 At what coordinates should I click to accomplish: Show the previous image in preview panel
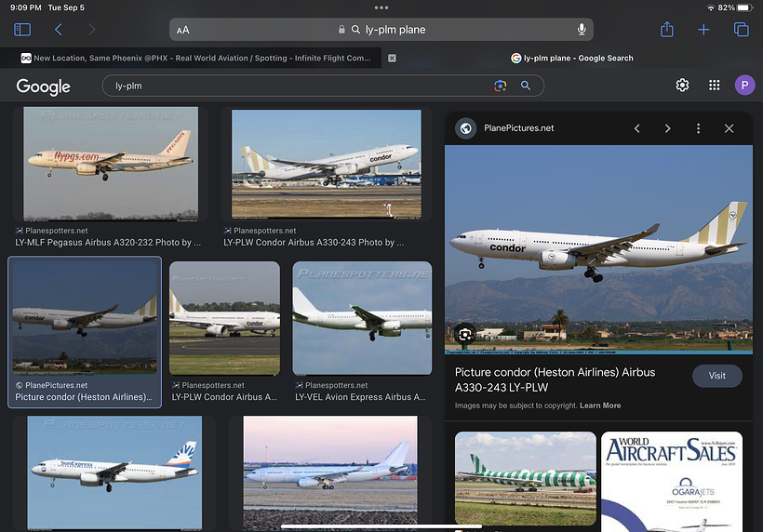tap(637, 128)
